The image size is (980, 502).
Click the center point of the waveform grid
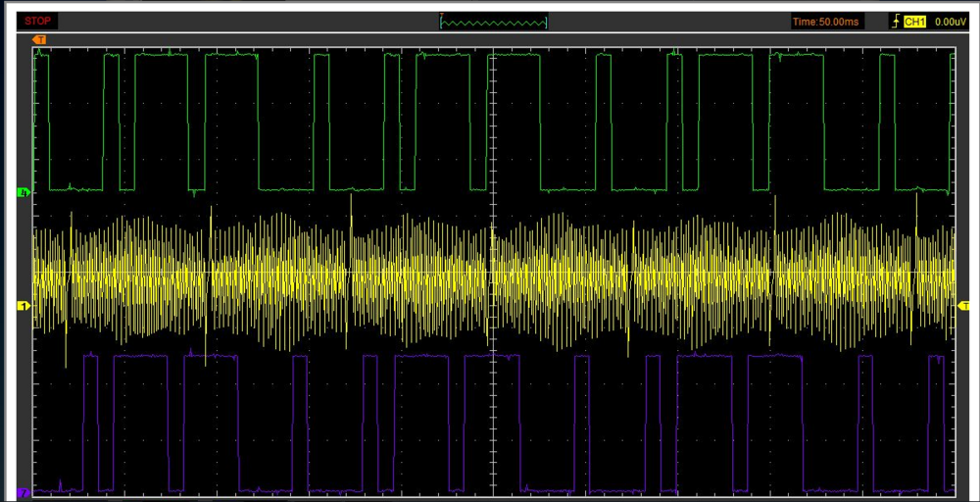(495, 272)
